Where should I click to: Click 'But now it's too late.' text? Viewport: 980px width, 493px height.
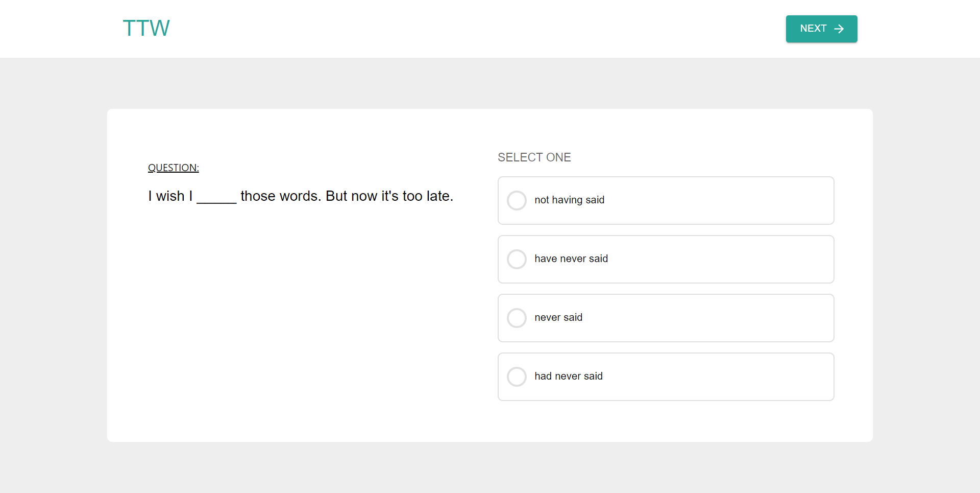389,196
